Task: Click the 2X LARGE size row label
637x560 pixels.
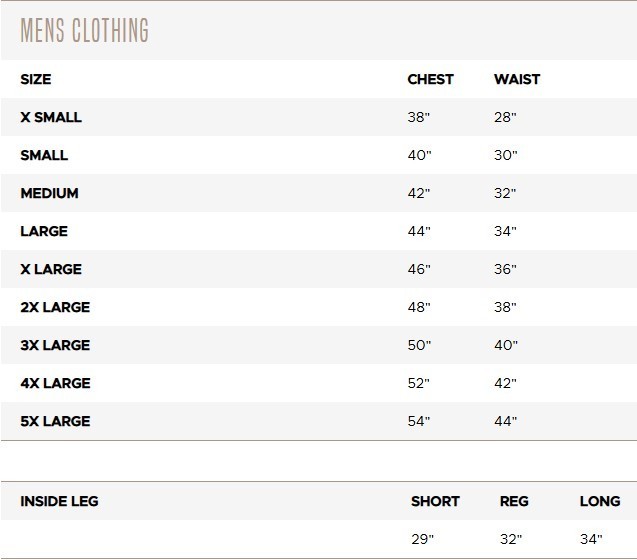Action: coord(55,307)
